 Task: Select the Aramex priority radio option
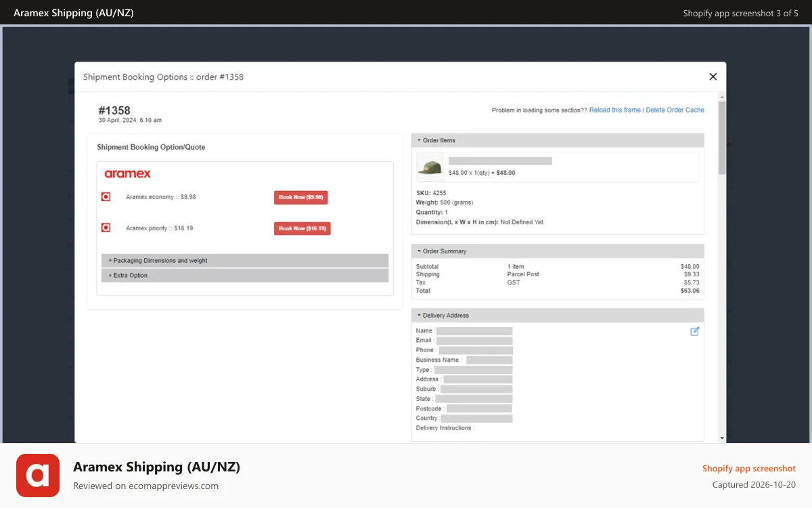click(x=106, y=228)
